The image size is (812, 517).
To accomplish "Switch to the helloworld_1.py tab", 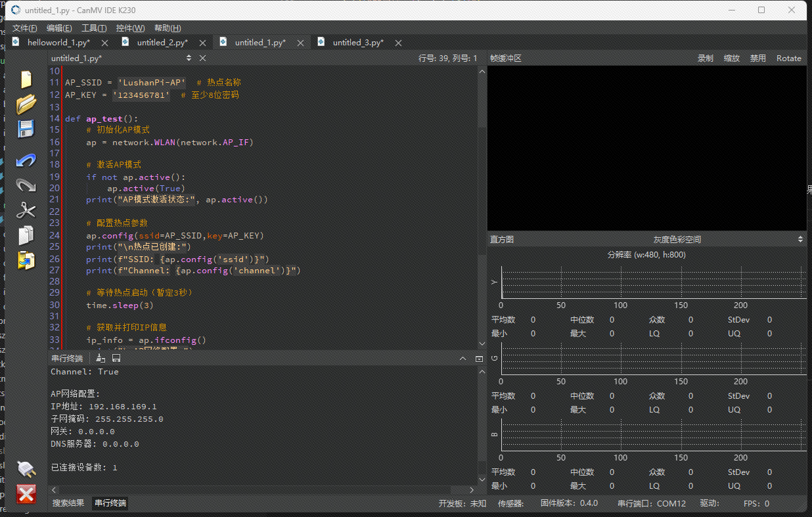I will [58, 43].
